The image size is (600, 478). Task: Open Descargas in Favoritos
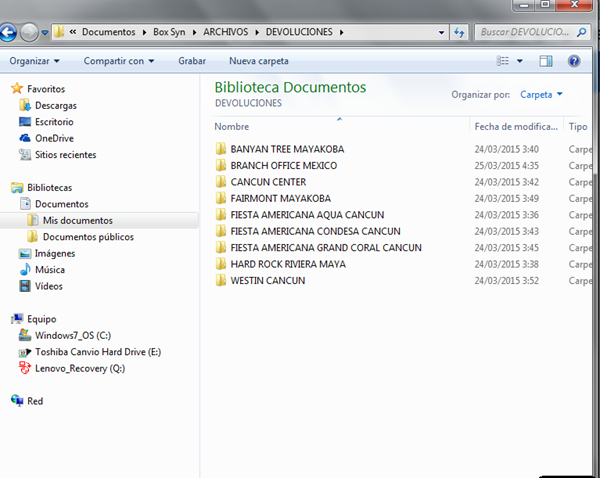(55, 105)
